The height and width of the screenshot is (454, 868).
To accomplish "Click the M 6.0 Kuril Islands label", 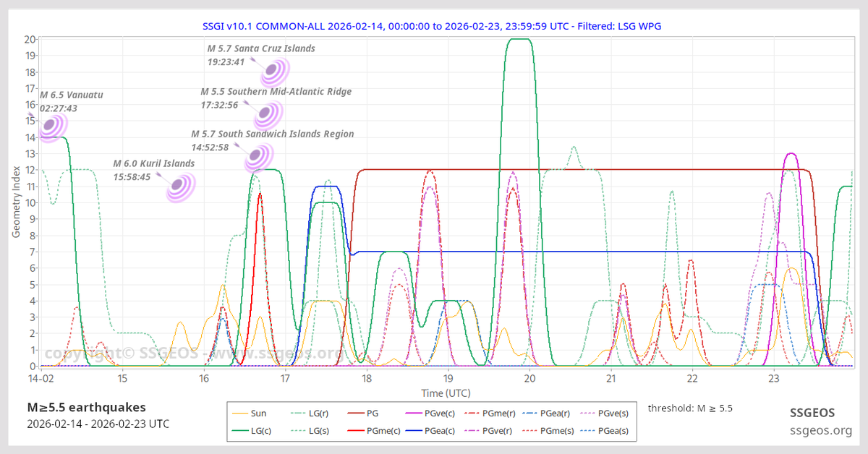I will click(x=154, y=163).
